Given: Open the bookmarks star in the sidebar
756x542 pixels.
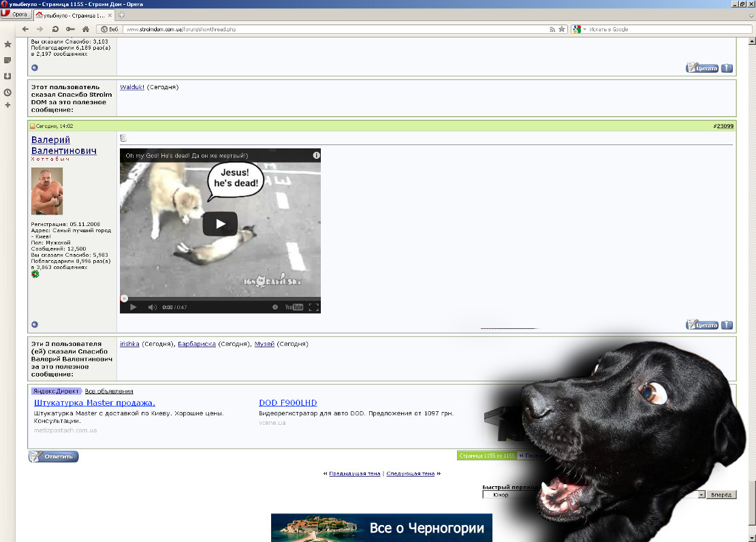Looking at the screenshot, I should (x=7, y=44).
